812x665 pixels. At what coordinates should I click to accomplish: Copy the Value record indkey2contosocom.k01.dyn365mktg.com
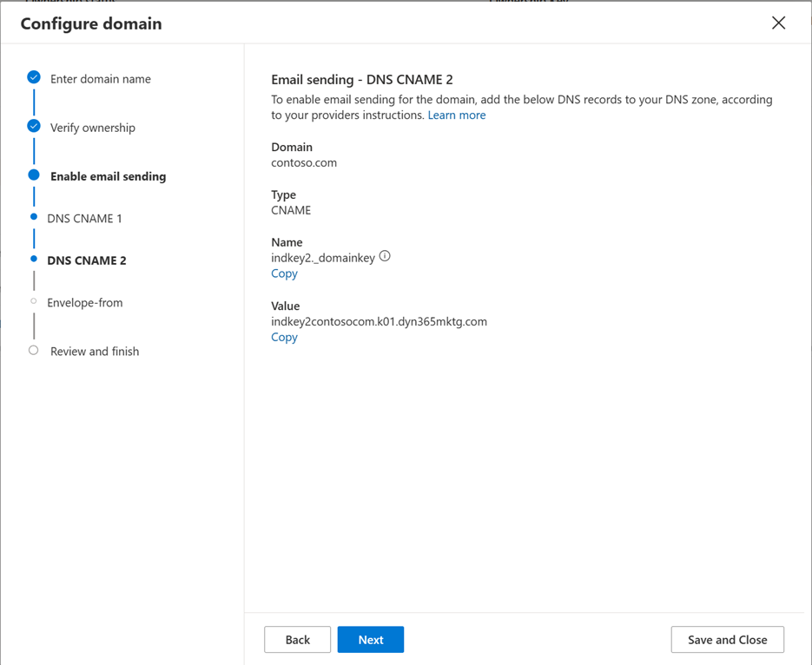pos(284,337)
